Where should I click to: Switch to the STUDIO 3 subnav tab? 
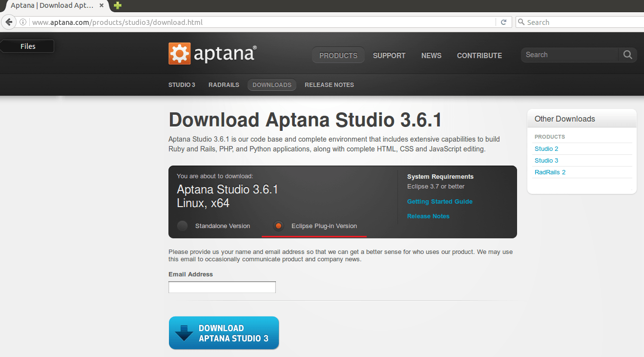tap(182, 85)
